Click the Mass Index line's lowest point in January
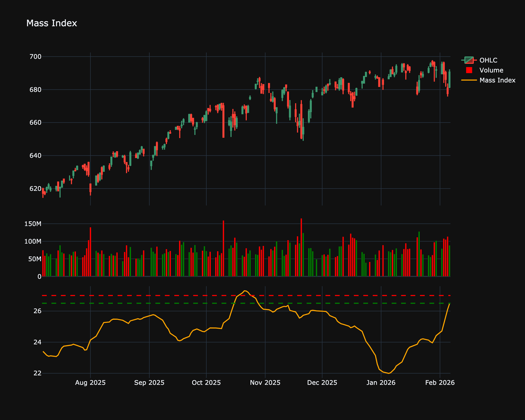The height and width of the screenshot is (420, 525). pyautogui.click(x=389, y=373)
